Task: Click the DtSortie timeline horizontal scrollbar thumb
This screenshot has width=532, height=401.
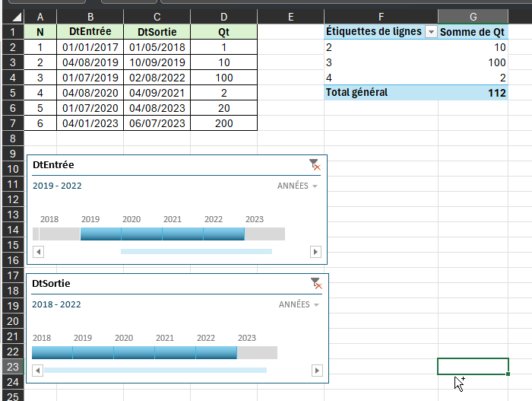Action: [155, 370]
